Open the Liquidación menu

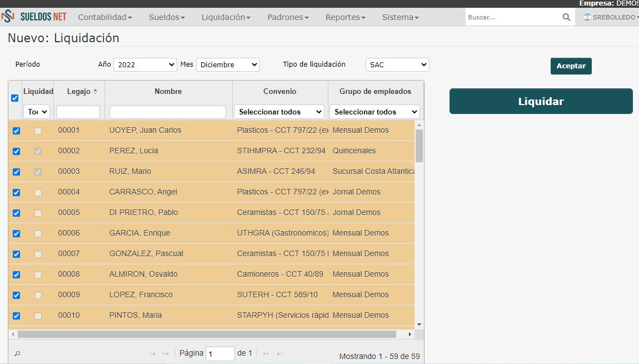tap(226, 17)
